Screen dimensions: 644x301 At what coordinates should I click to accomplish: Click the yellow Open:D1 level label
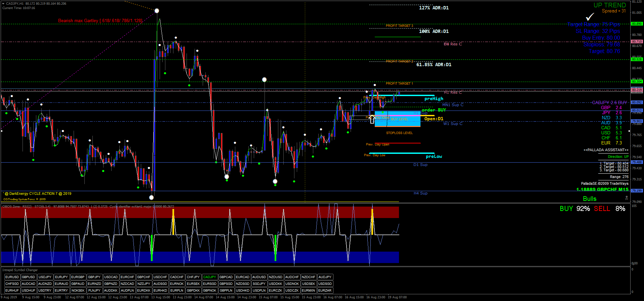point(434,119)
